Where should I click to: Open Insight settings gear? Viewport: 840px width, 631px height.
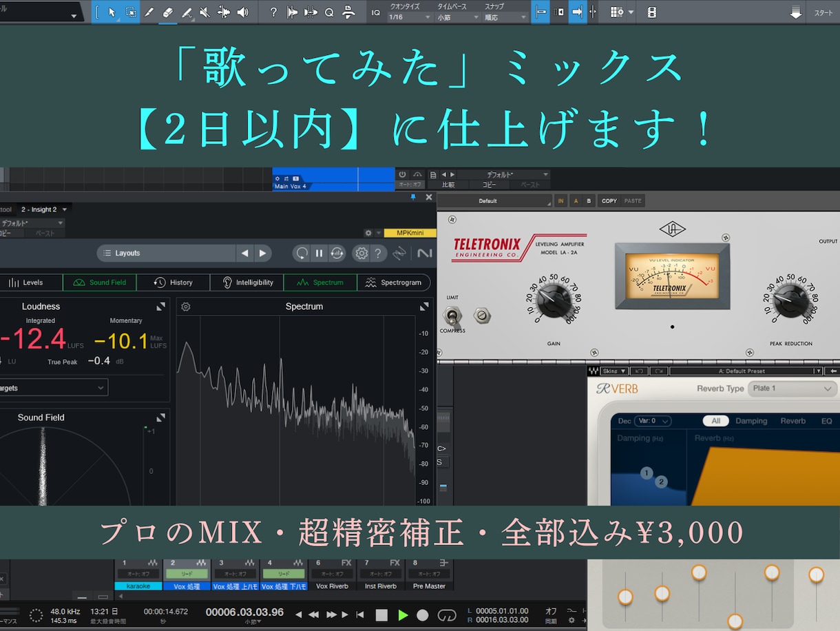pos(361,254)
